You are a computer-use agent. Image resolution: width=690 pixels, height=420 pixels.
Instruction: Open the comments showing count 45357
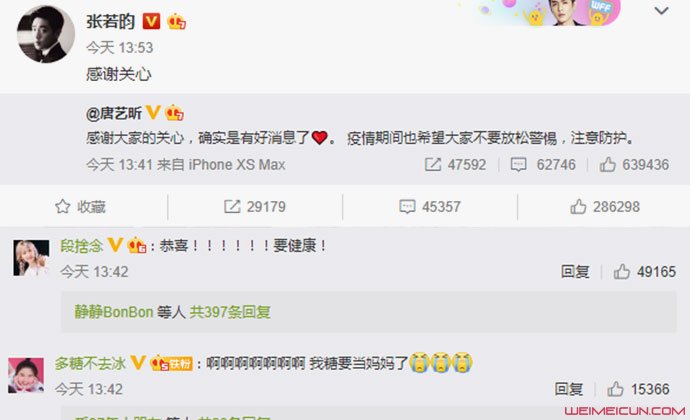pyautogui.click(x=429, y=206)
